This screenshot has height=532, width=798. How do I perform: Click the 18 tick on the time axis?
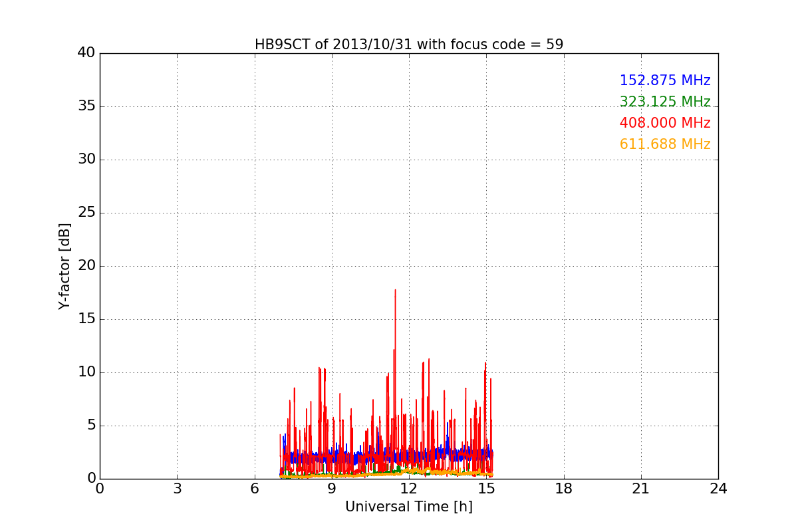click(564, 489)
